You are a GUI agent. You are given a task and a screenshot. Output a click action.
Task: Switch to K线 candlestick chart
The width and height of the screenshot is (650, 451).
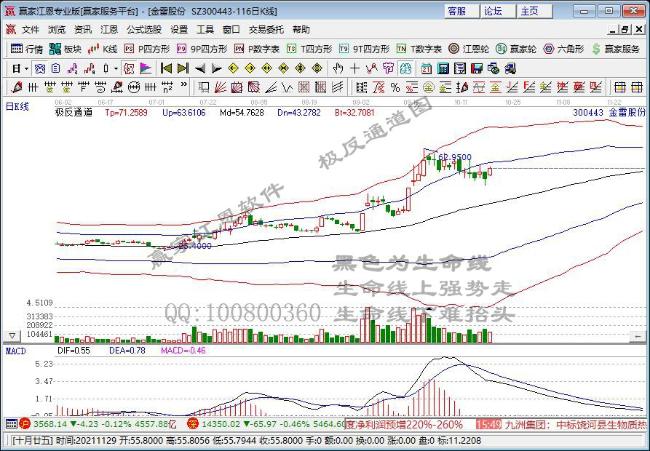(x=102, y=49)
